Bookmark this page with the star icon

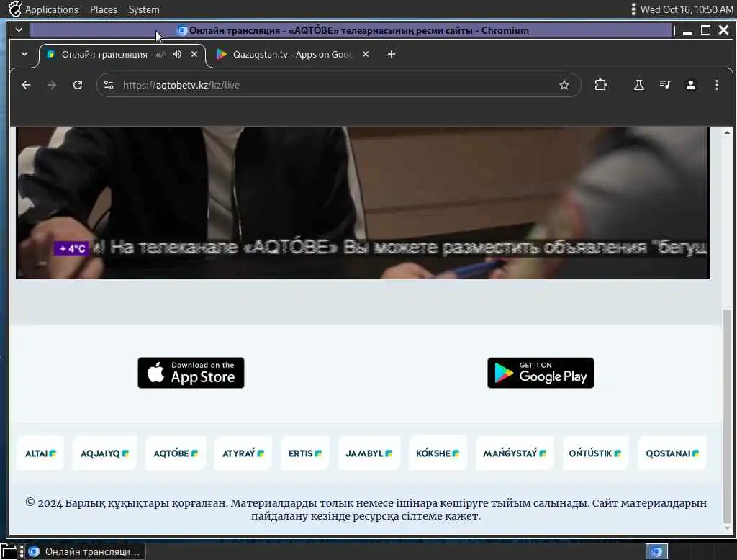[564, 85]
